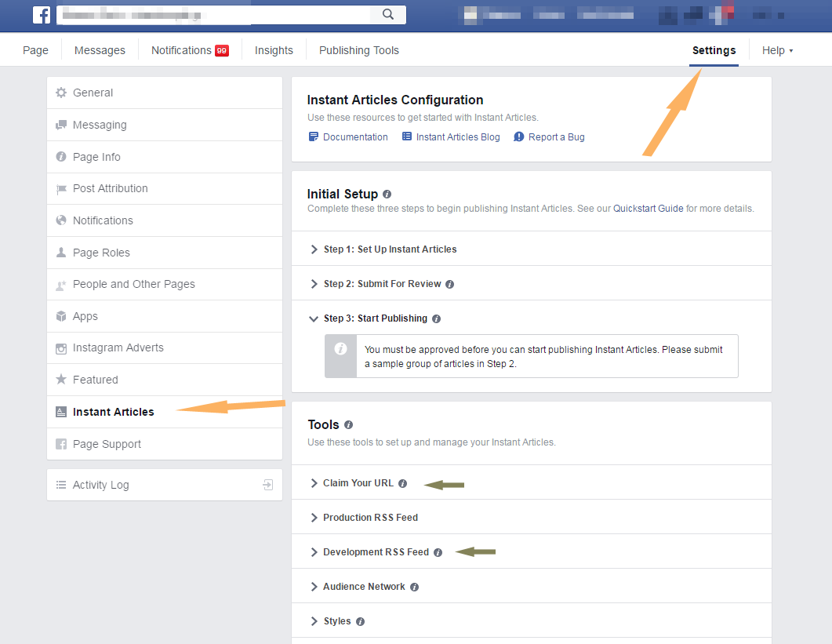Click the red notifications count badge

tap(222, 50)
